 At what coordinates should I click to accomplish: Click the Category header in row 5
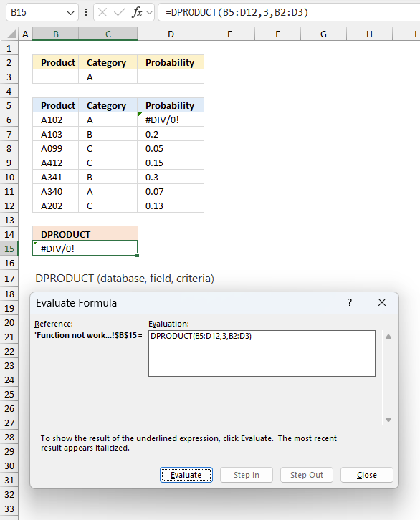pos(108,105)
